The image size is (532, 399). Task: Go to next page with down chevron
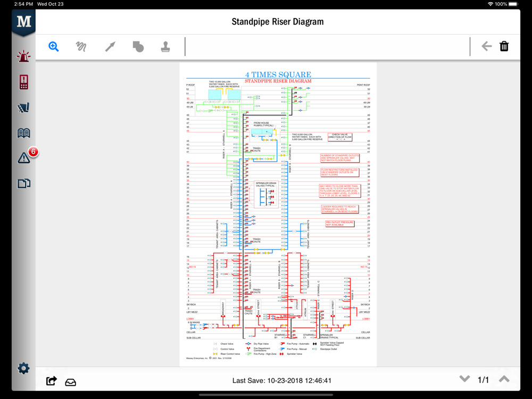point(464,379)
